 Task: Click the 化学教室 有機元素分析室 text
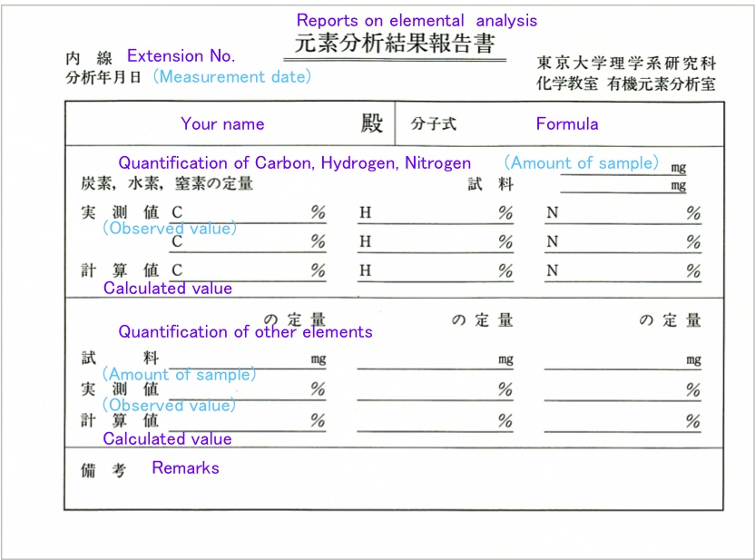click(626, 84)
